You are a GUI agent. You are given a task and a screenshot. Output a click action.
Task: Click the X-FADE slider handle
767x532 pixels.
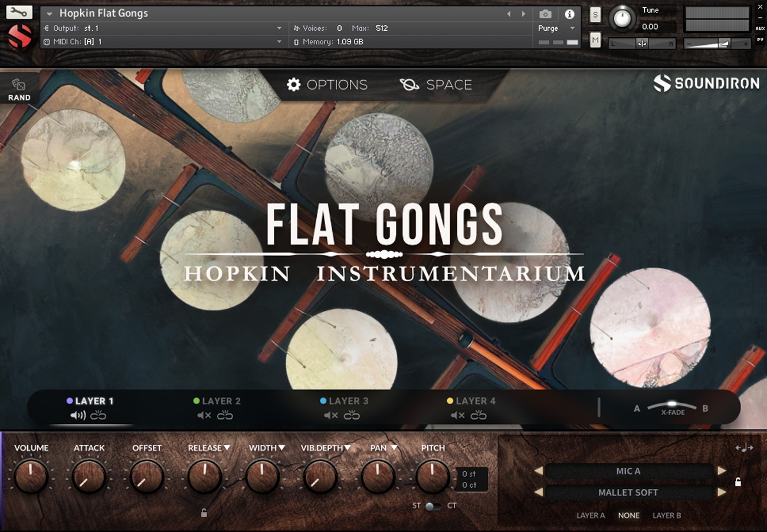(x=671, y=404)
